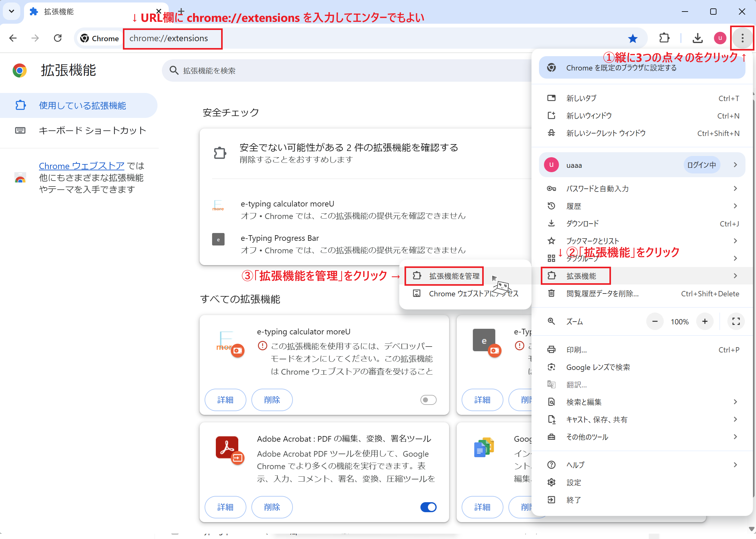Click the forward navigation arrow
Viewport: 756px width, 539px height.
[x=35, y=38]
